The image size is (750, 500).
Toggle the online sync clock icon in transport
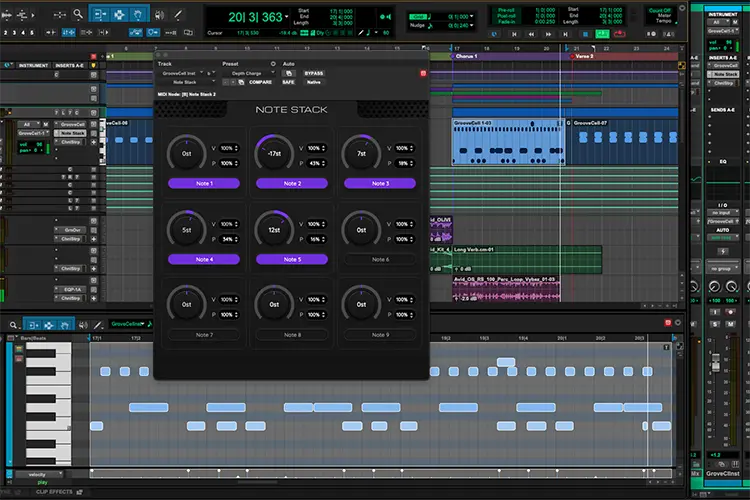click(495, 34)
